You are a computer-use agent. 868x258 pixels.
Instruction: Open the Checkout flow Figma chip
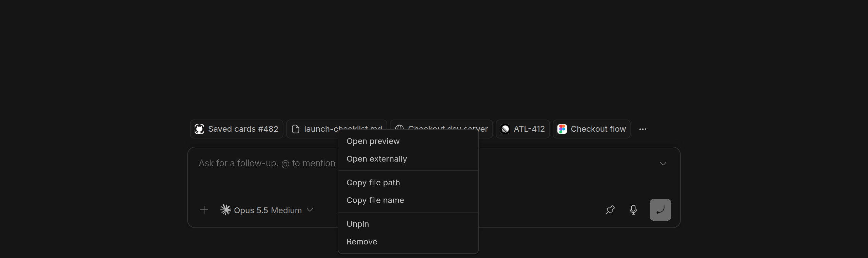[x=592, y=129]
